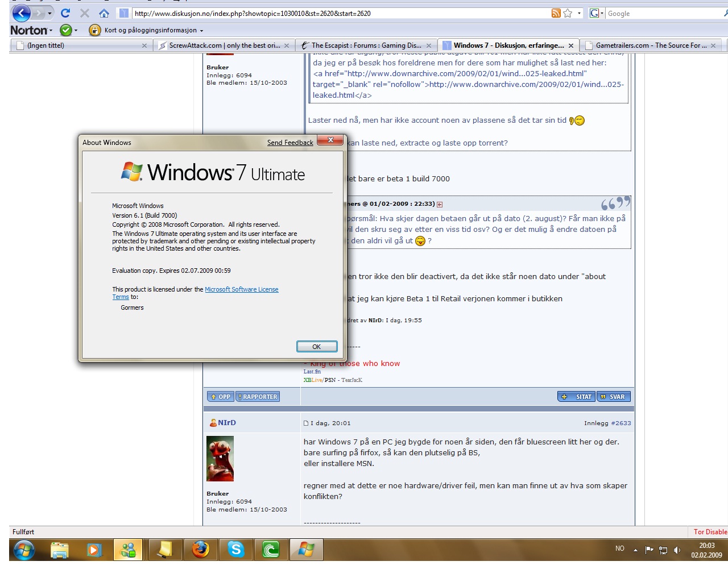Screen dimensions: 728x582
Task: Close the About Windows dialog
Action: coord(330,140)
